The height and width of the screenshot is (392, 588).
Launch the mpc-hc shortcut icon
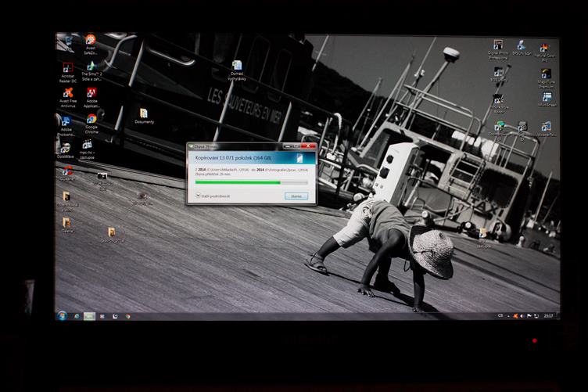pyautogui.click(x=87, y=149)
